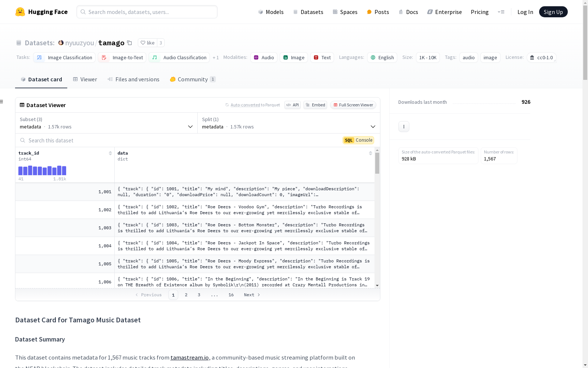This screenshot has height=368, width=588.
Task: Click the Embed button
Action: (315, 105)
